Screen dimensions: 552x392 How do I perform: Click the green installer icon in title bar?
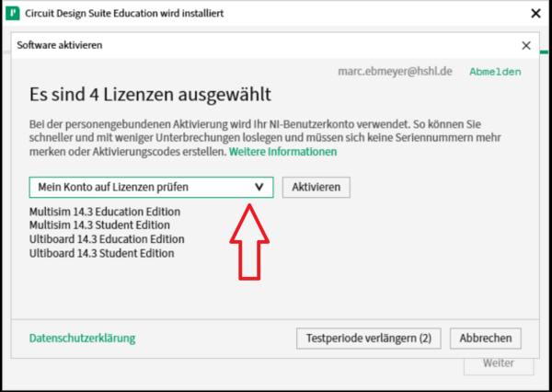pos(14,14)
